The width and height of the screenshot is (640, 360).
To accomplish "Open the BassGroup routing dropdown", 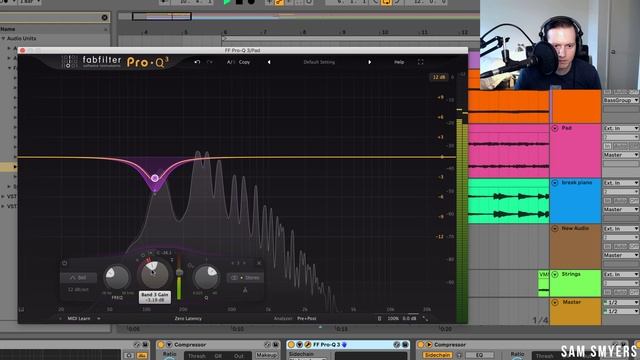I will (621, 100).
